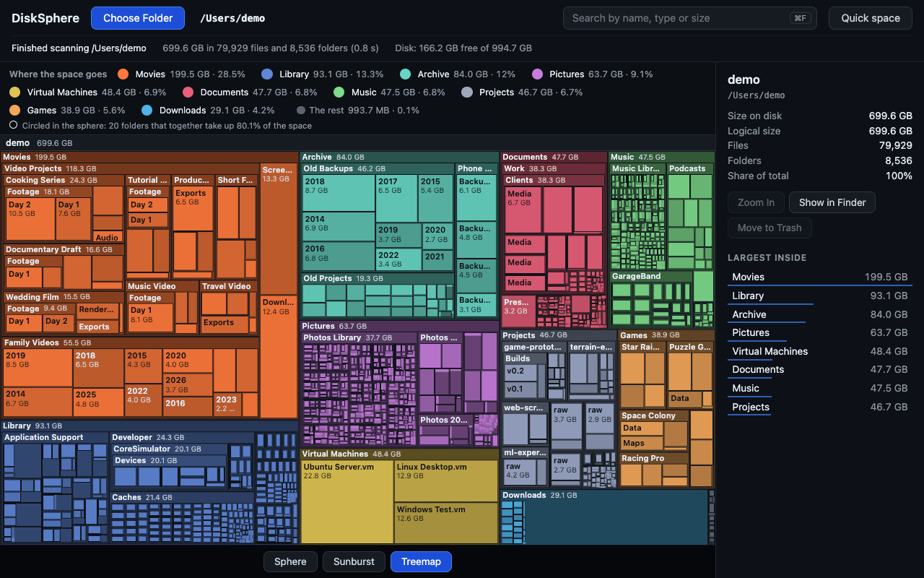Click the yellow Virtual Machines legend dot
This screenshot has width=924, height=578.
[14, 92]
